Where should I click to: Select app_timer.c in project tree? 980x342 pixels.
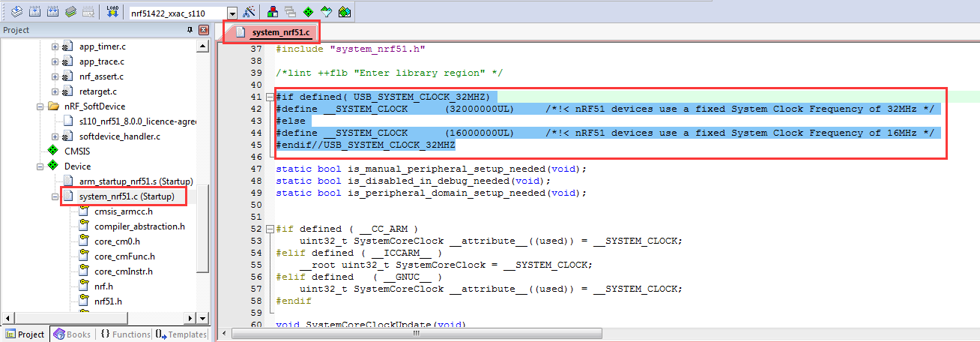[102, 46]
